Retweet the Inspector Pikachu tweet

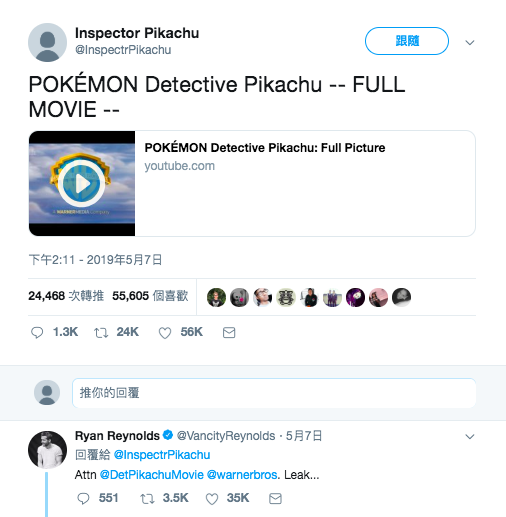(x=101, y=332)
